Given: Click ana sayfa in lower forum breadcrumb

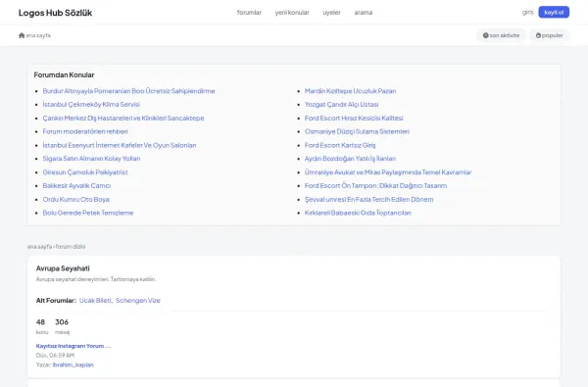Looking at the screenshot, I should point(39,246).
